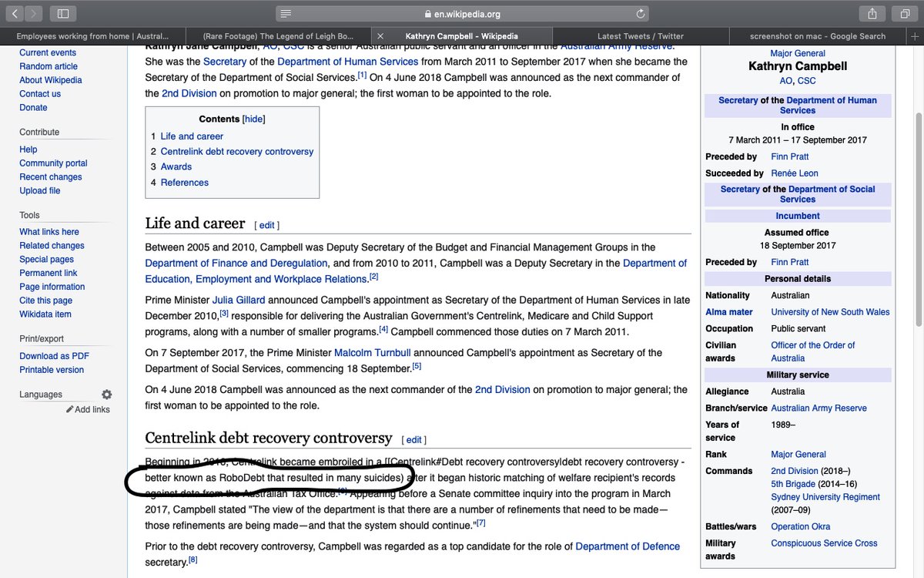Open Current events in sidebar

click(48, 53)
